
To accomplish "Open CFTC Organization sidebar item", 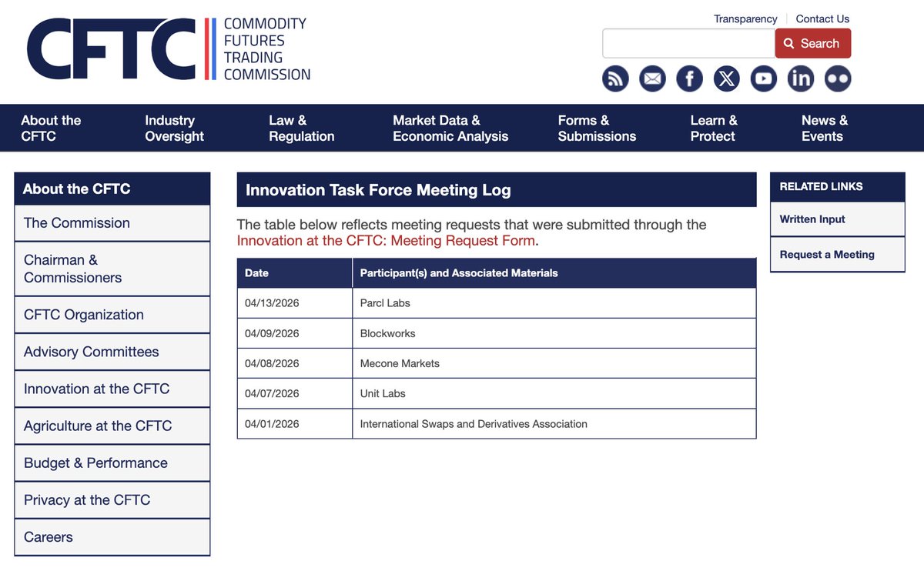I will pos(112,315).
